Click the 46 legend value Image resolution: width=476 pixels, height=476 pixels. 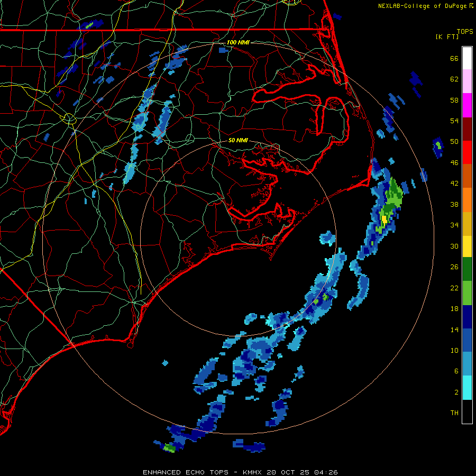454,163
